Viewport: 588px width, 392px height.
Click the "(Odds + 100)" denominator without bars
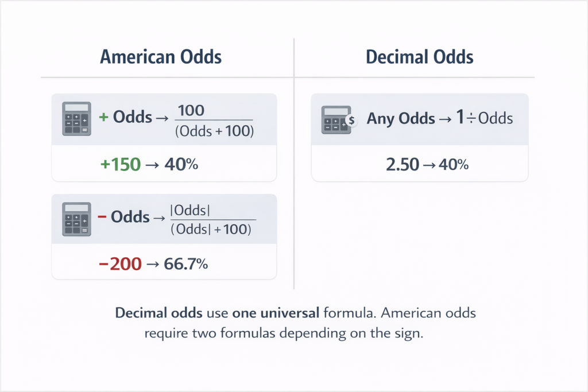pyautogui.click(x=212, y=131)
